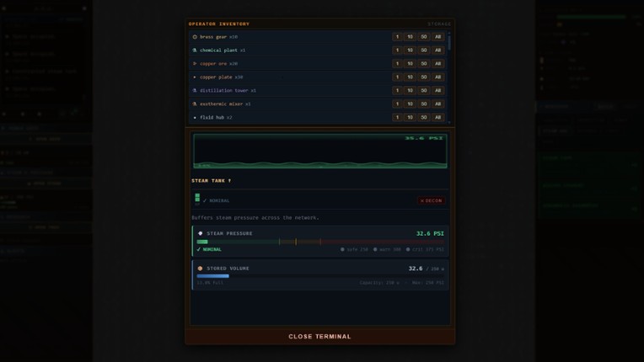
Task: Click the inventory list scrollbar thumb
Action: [x=449, y=42]
